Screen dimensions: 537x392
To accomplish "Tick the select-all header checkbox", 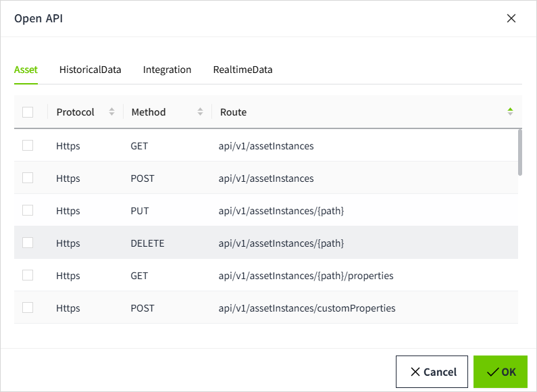I will click(28, 112).
